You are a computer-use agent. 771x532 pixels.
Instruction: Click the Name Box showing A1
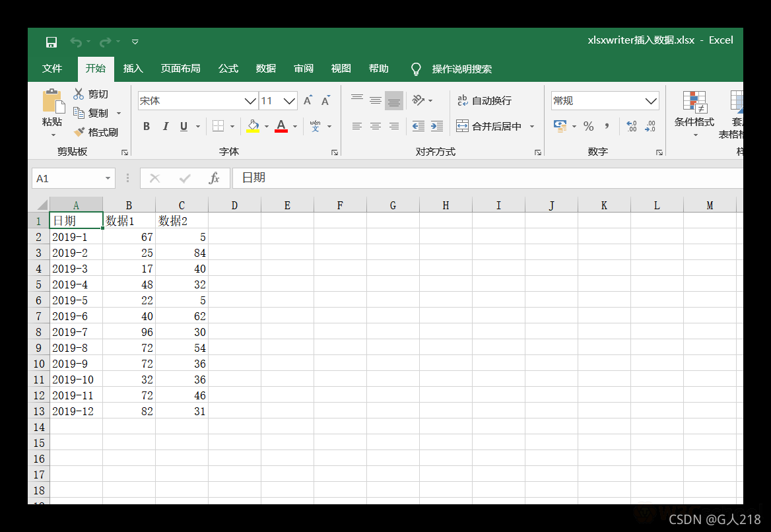(x=74, y=178)
